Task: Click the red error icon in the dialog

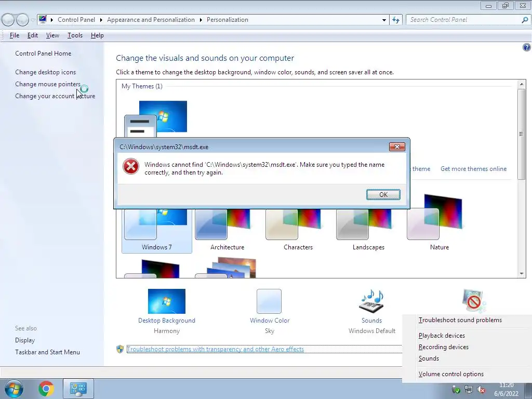Action: (x=131, y=166)
